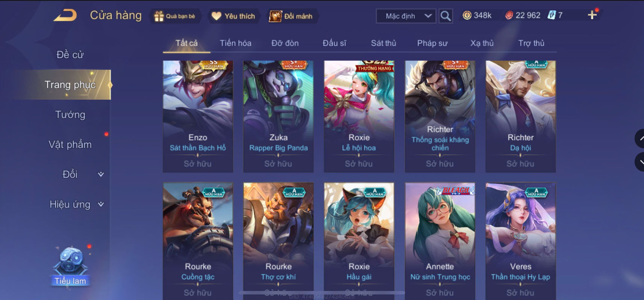Switch to the Sát thủ tab

[x=383, y=43]
